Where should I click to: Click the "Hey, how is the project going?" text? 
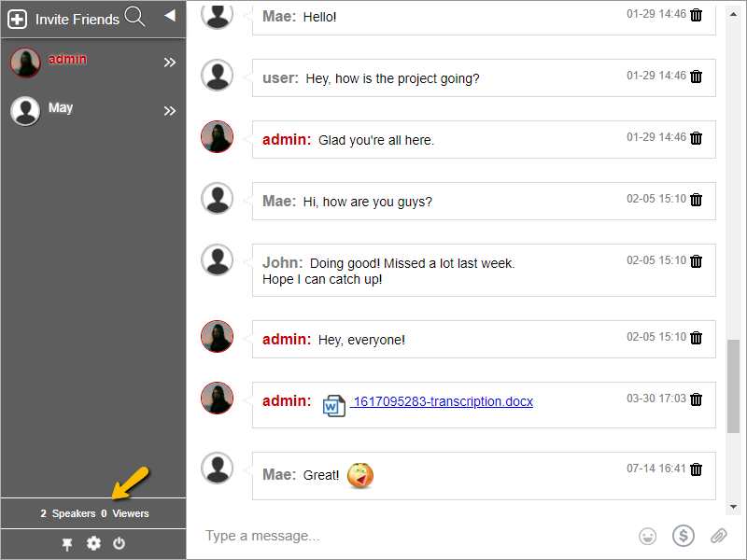[392, 78]
